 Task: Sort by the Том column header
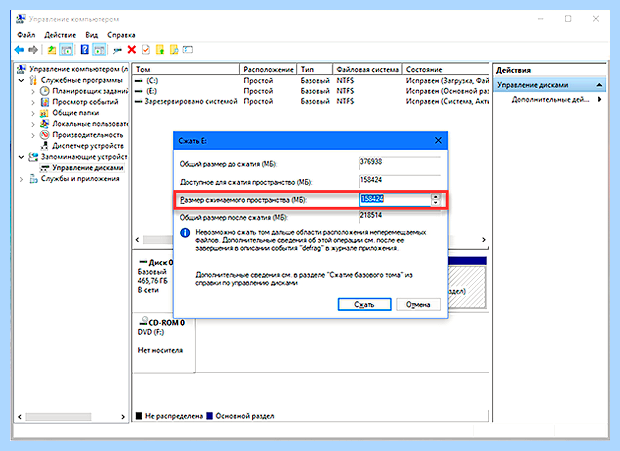186,70
